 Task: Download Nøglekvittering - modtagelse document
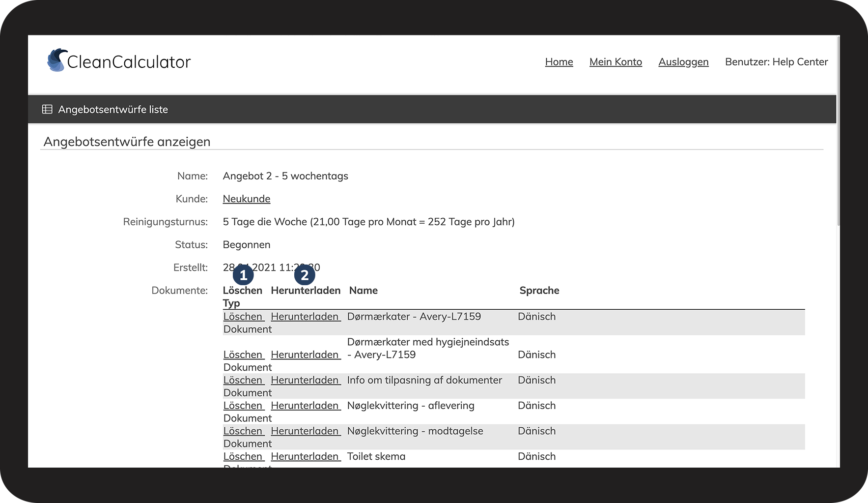tap(305, 431)
